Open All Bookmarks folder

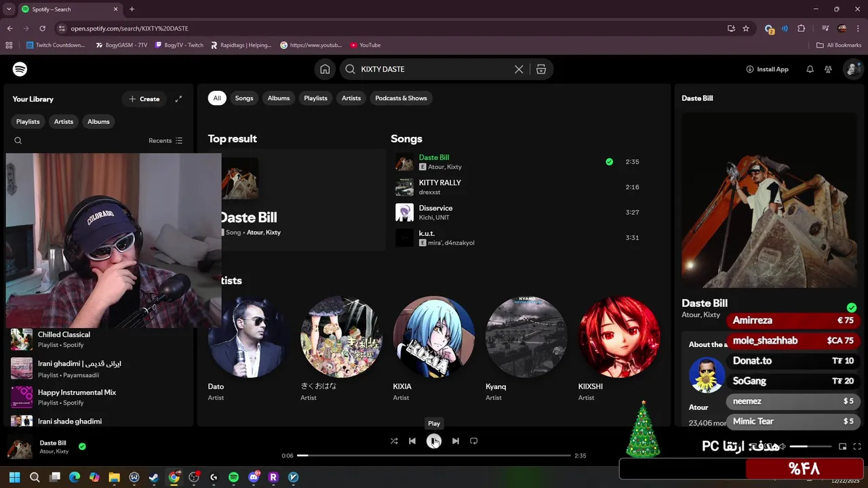(839, 45)
